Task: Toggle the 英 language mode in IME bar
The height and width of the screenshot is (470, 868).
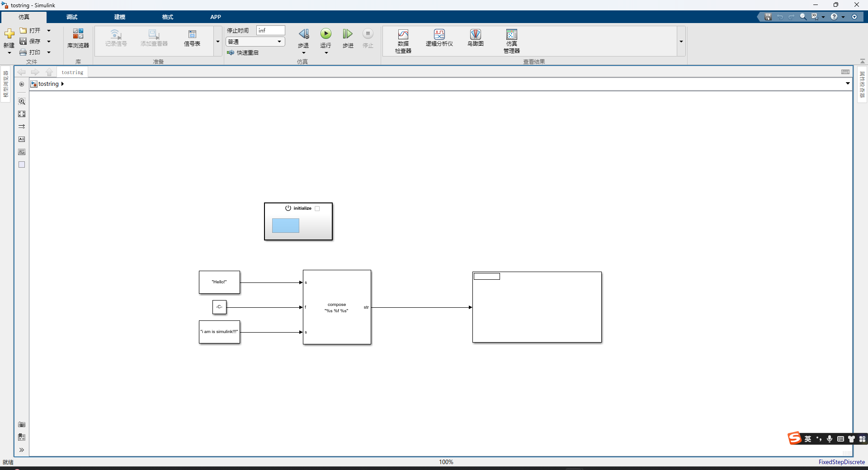Action: point(808,439)
